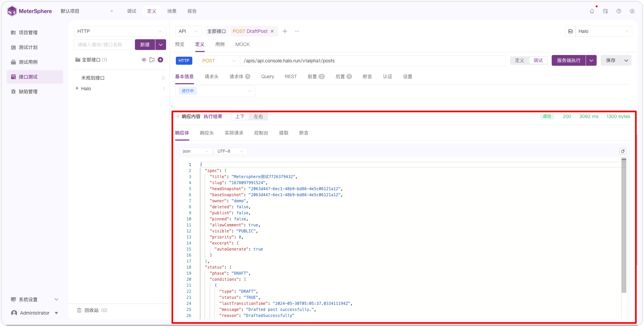Open the json format dropdown

coord(196,151)
